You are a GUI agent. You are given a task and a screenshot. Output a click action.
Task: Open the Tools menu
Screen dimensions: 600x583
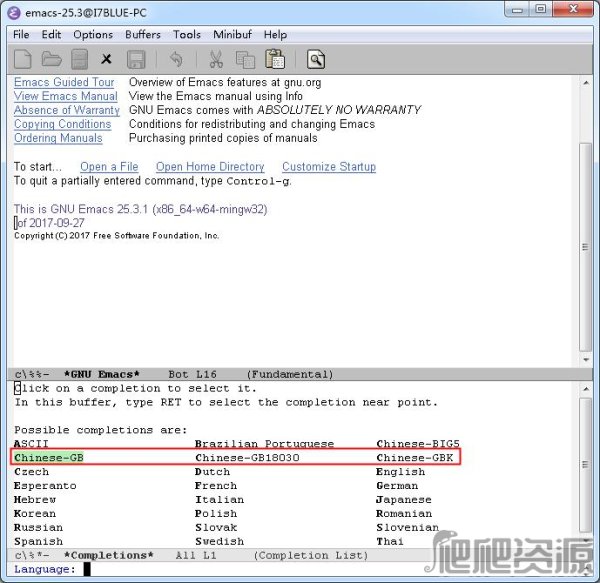pos(187,35)
